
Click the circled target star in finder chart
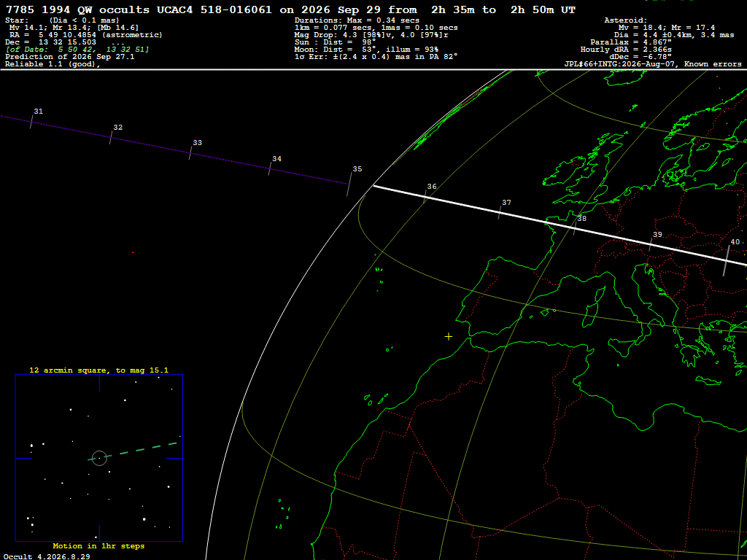(x=99, y=458)
